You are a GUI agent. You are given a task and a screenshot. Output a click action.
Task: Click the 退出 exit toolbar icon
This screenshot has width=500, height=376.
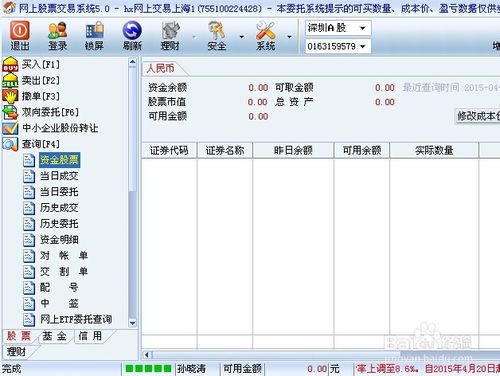(x=19, y=36)
